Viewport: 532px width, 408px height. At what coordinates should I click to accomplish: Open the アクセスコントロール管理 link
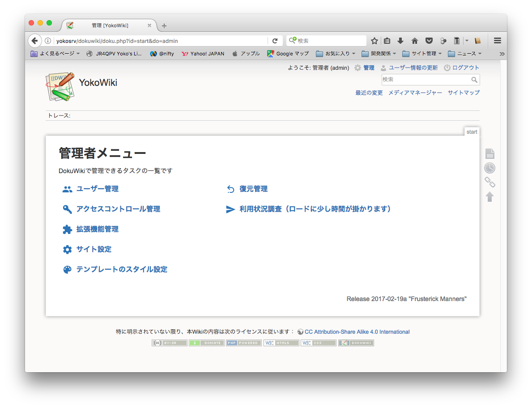(x=118, y=209)
